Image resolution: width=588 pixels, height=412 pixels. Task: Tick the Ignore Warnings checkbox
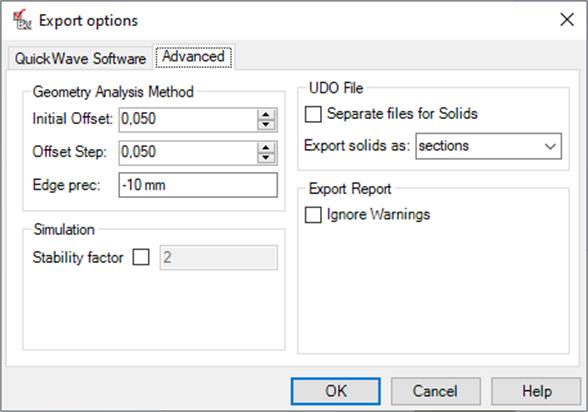click(x=313, y=215)
